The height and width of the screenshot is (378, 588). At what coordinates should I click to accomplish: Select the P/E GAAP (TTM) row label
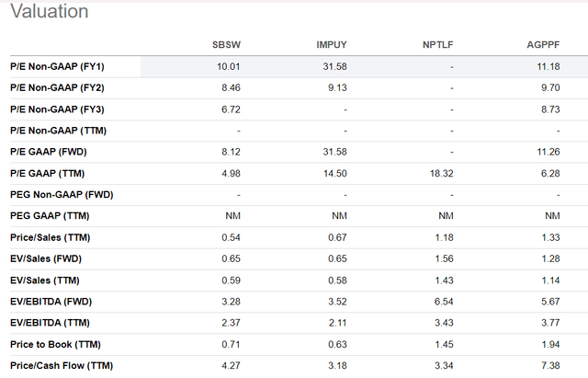(47, 174)
